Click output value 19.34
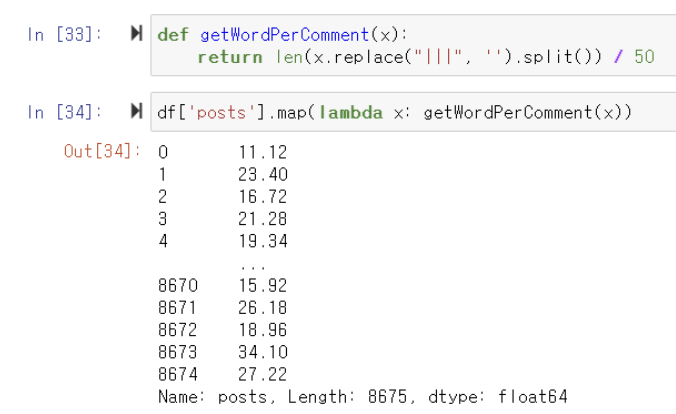 [x=263, y=241]
